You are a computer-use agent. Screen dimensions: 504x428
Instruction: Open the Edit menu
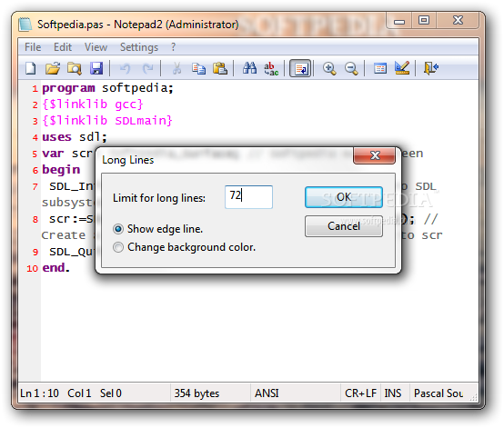click(63, 47)
